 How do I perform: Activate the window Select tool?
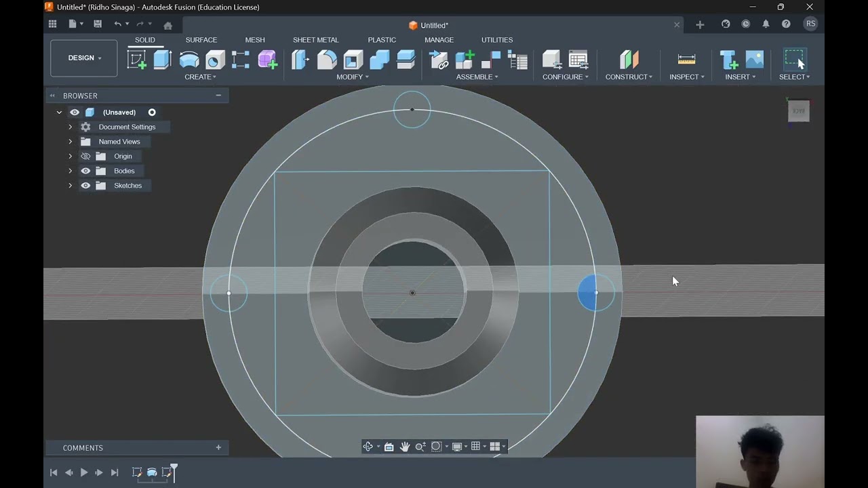[x=794, y=59]
